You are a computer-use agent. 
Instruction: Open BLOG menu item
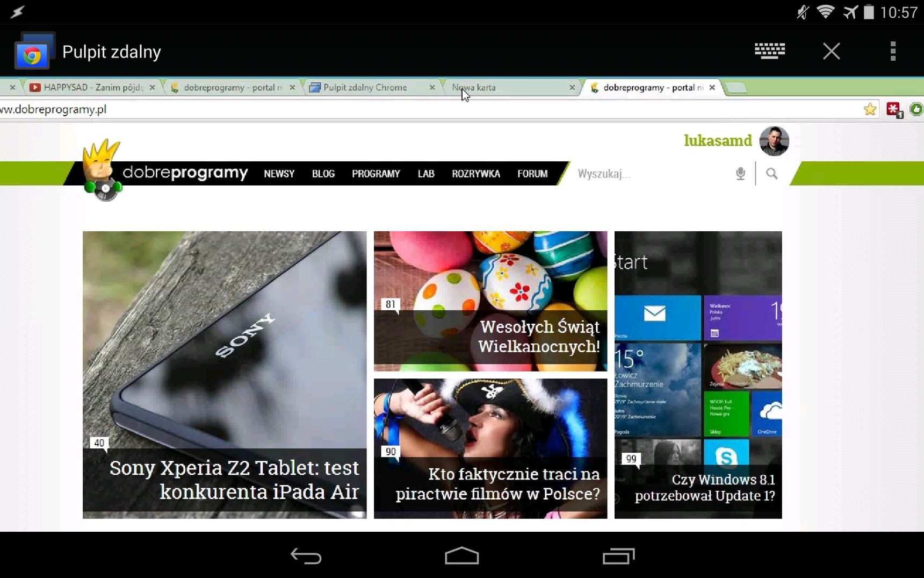[x=323, y=174]
